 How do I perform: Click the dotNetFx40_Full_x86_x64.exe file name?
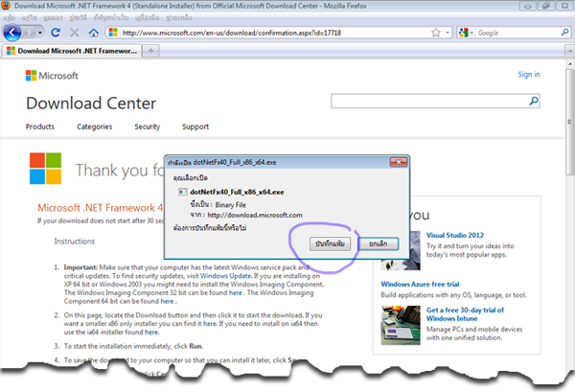[x=237, y=192]
